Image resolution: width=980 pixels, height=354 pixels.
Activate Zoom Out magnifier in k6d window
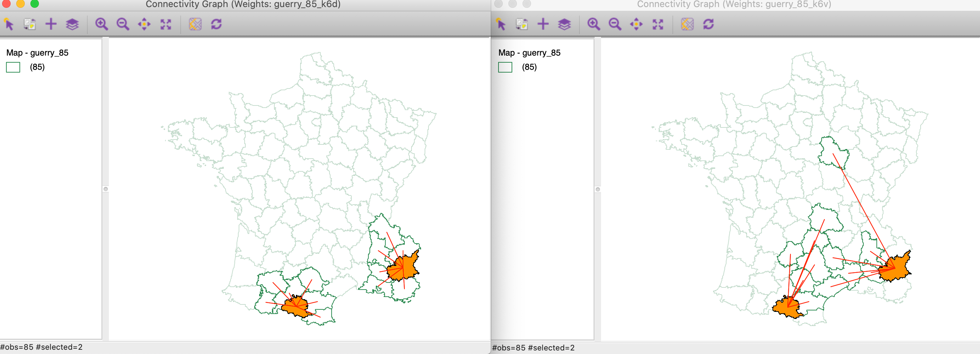click(123, 24)
